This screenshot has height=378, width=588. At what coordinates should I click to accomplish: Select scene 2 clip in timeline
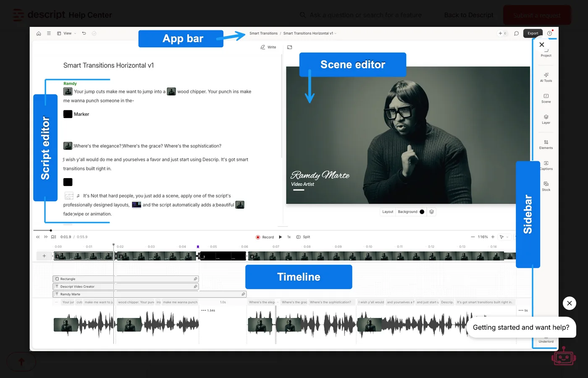click(x=157, y=256)
